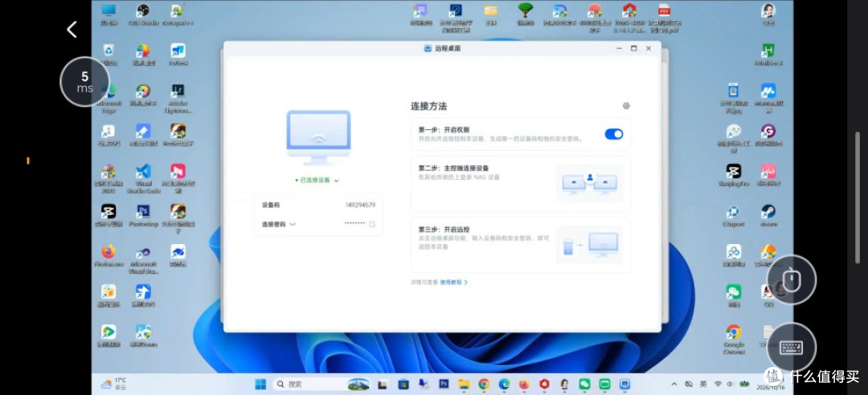Open Photoshop desktop shortcut

click(143, 215)
